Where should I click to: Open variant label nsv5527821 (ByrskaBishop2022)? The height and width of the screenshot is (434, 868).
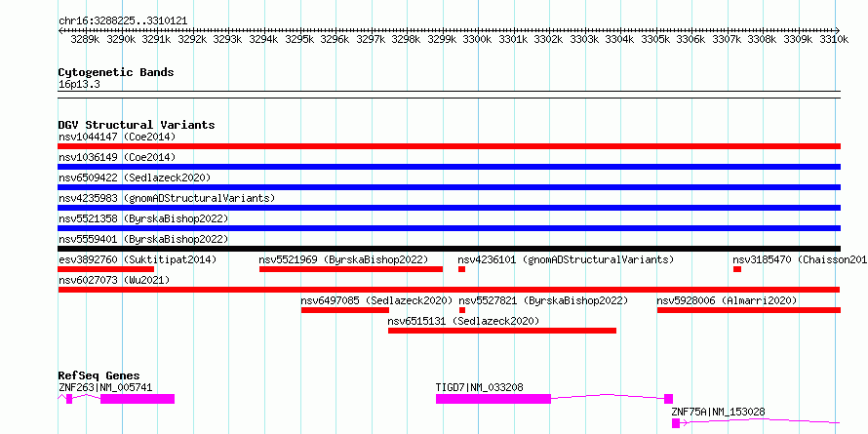point(543,300)
